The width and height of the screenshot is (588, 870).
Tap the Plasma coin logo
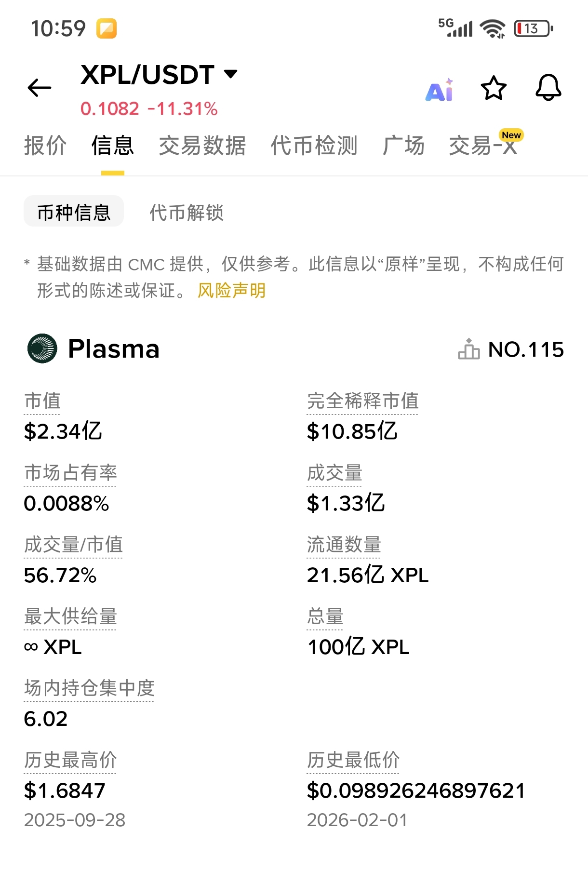coord(42,348)
